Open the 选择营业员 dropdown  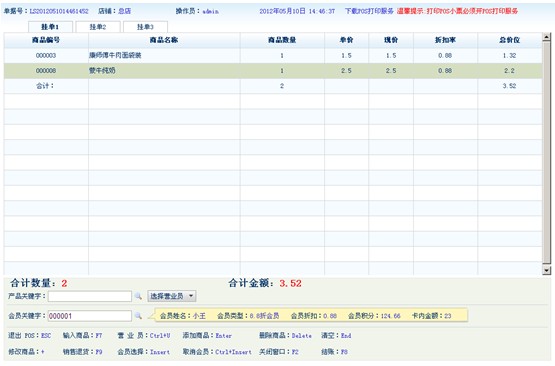[x=172, y=296]
